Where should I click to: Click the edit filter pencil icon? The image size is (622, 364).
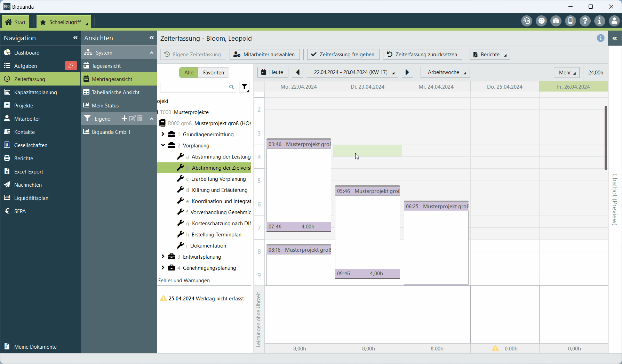132,119
